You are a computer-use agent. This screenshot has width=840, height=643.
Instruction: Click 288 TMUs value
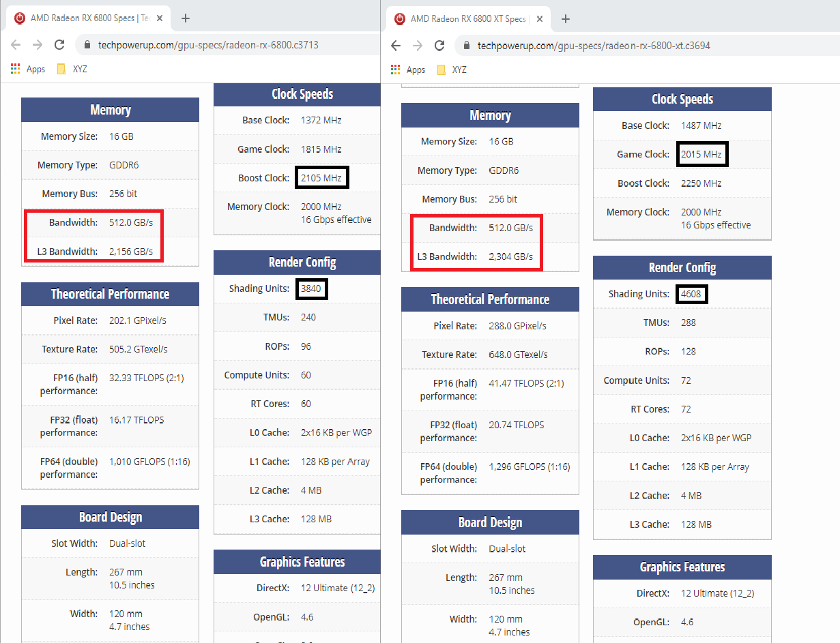coord(689,323)
